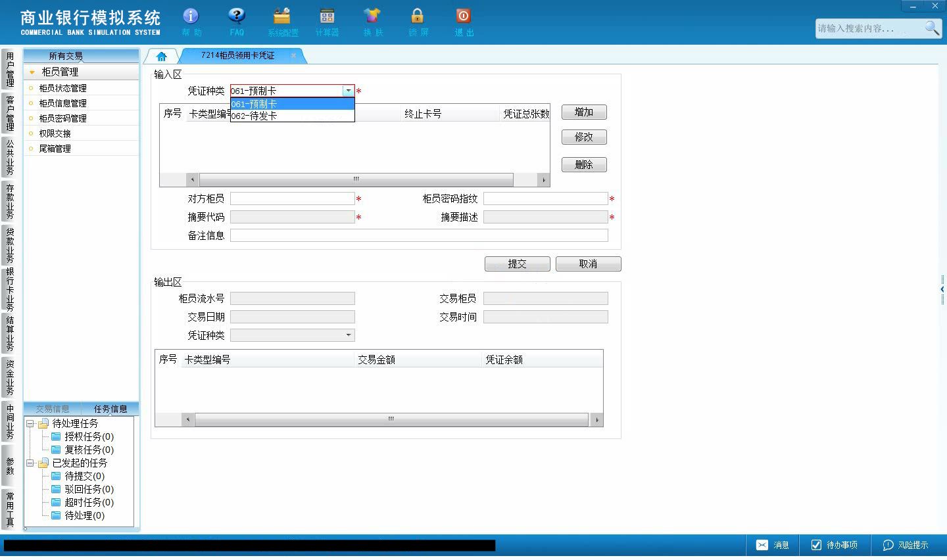Toggle the 凭证种类 input dropdown arrow

(348, 91)
